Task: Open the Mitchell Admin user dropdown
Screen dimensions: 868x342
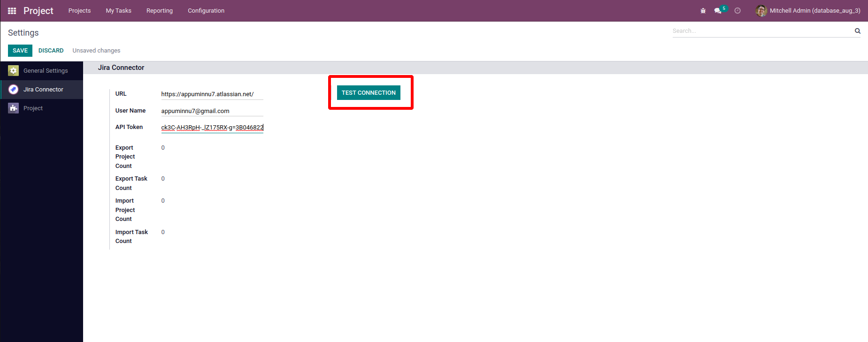Action: (808, 11)
